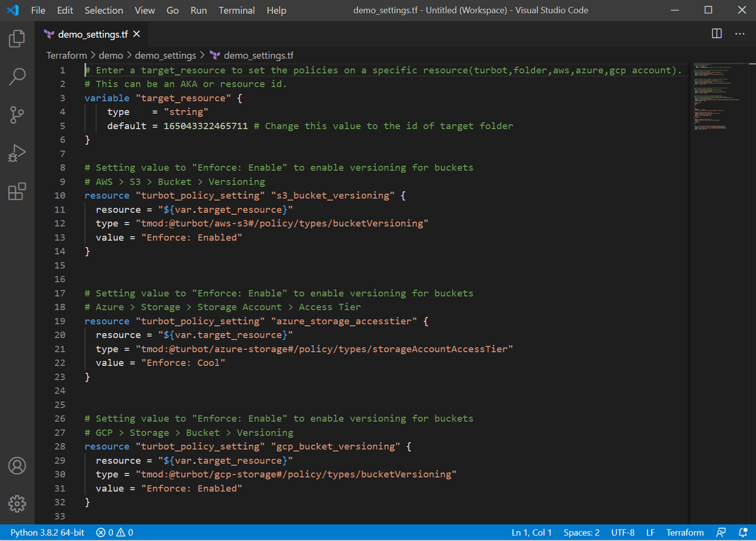Split the editor to the right
This screenshot has height=541, width=756.
pyautogui.click(x=717, y=34)
